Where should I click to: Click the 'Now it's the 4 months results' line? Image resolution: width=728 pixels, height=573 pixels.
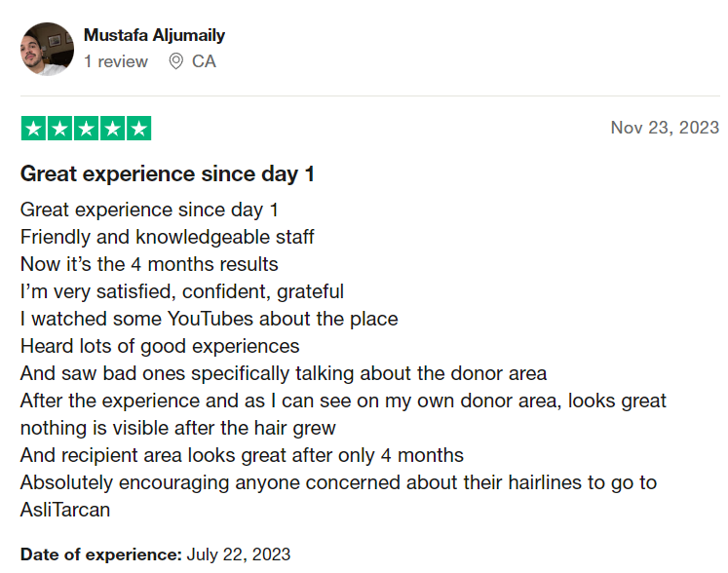pos(149,264)
